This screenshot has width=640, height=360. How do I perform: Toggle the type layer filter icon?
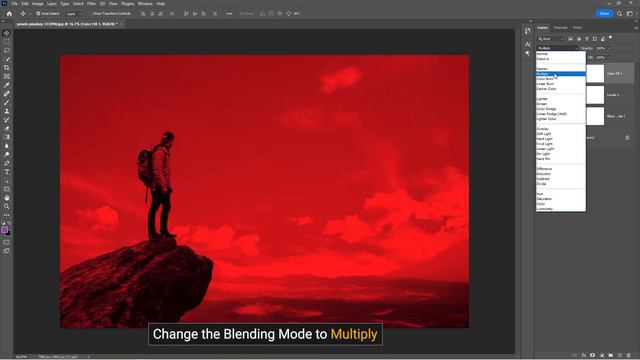click(x=587, y=39)
